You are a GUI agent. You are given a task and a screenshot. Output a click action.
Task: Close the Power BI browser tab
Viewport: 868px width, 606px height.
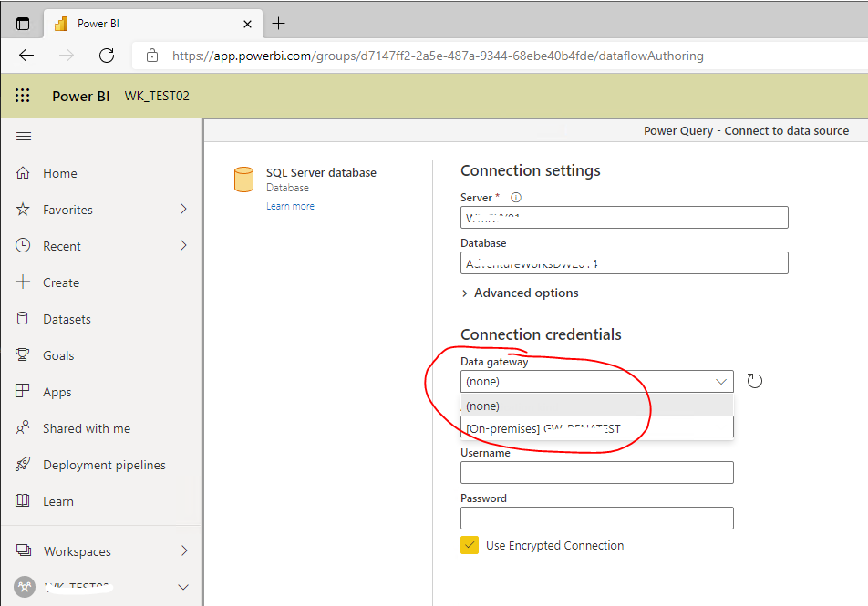pyautogui.click(x=247, y=24)
